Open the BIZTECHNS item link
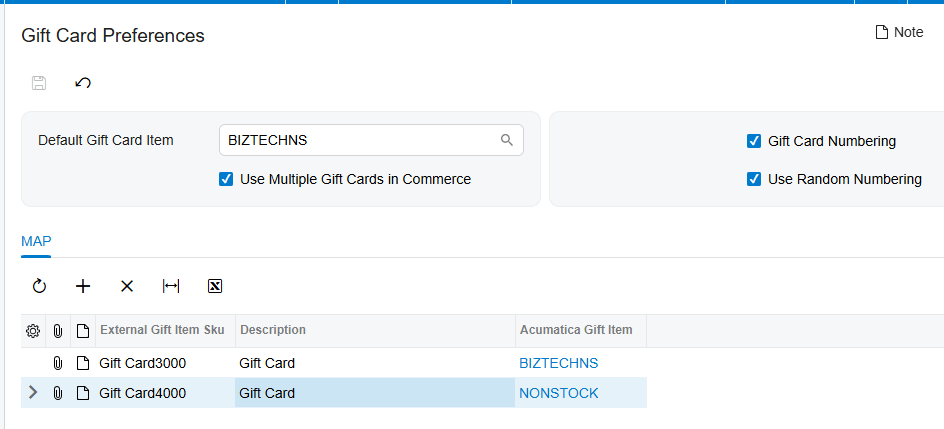This screenshot has width=944, height=429. 559,363
